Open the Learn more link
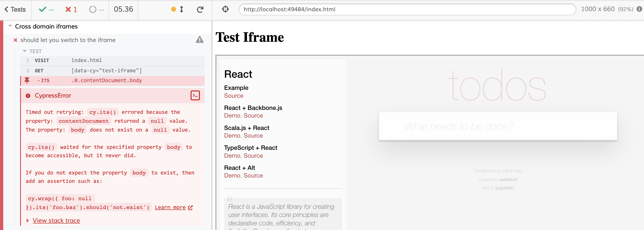 [x=170, y=207]
